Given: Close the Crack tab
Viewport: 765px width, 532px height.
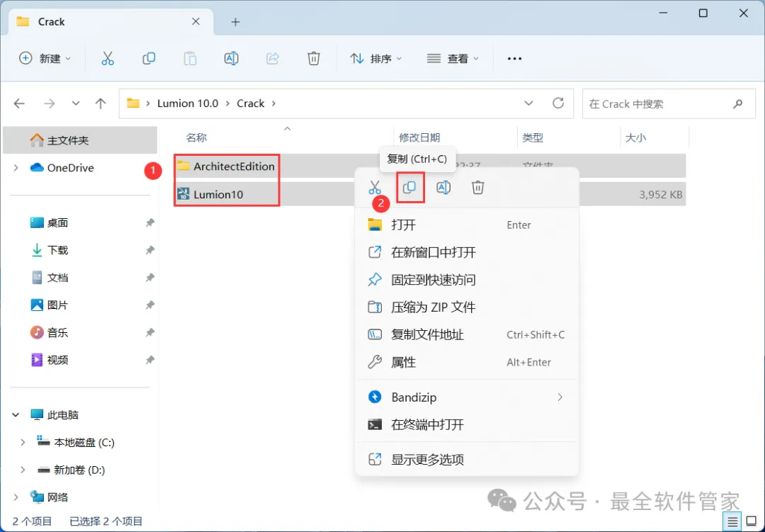Looking at the screenshot, I should pos(195,21).
